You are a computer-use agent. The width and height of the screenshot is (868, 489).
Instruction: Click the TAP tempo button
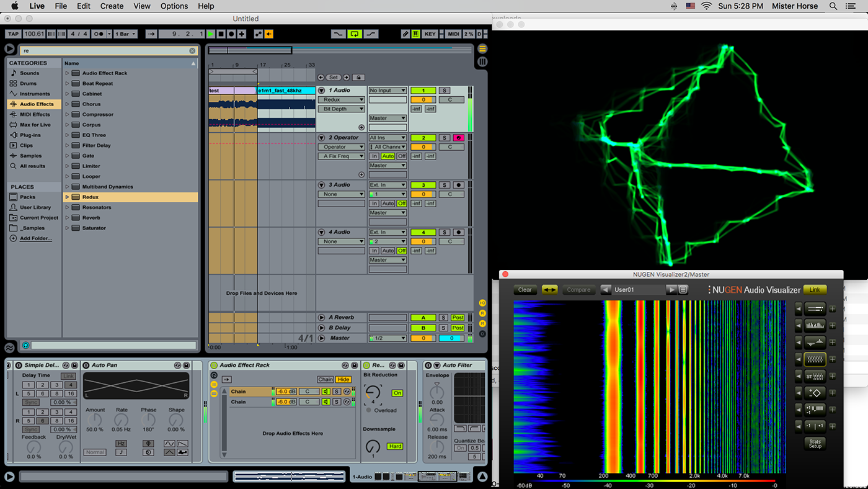click(13, 34)
